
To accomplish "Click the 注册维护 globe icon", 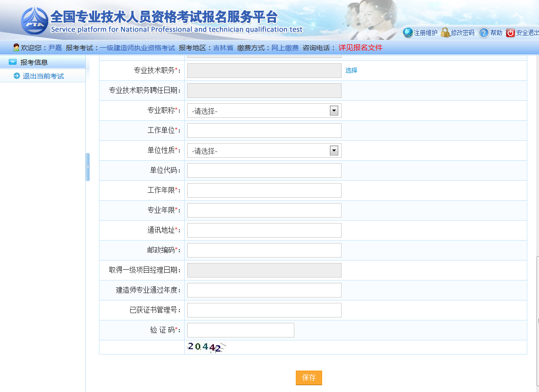I will 408,33.
